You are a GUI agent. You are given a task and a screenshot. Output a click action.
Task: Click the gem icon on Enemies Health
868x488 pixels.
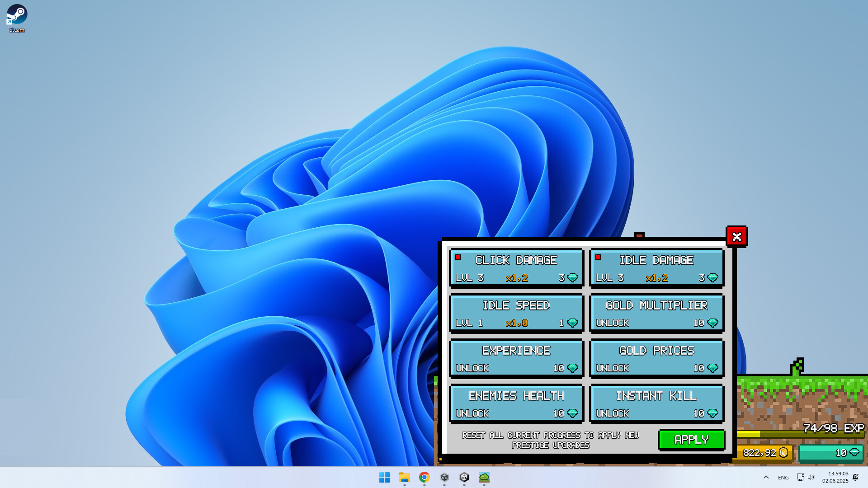(x=572, y=413)
